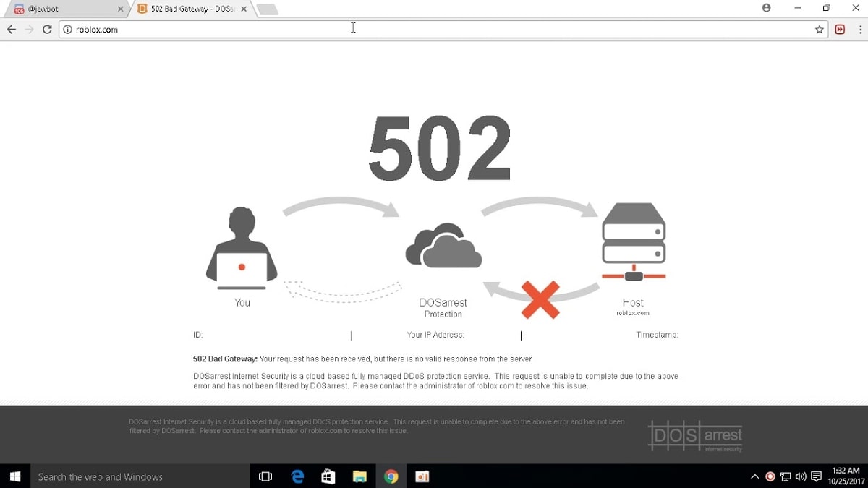This screenshot has width=868, height=488.
Task: Search the web and Windows box
Action: click(x=140, y=476)
